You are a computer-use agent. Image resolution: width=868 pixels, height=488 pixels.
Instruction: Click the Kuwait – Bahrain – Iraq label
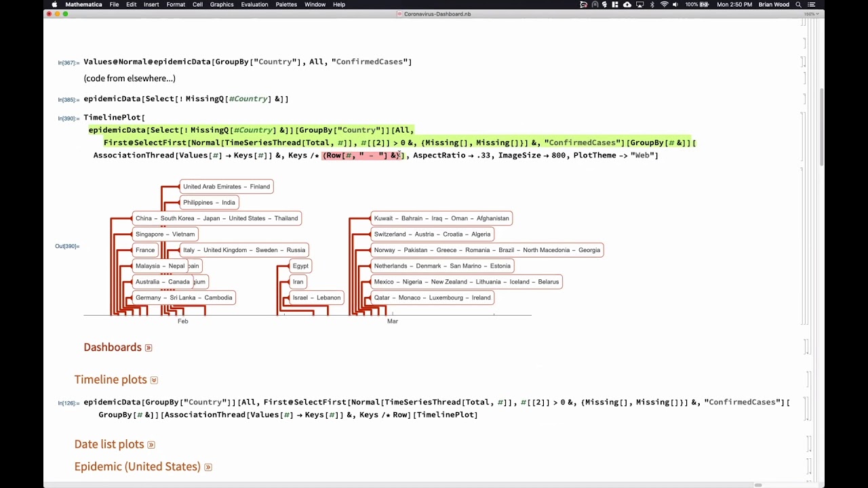click(441, 218)
